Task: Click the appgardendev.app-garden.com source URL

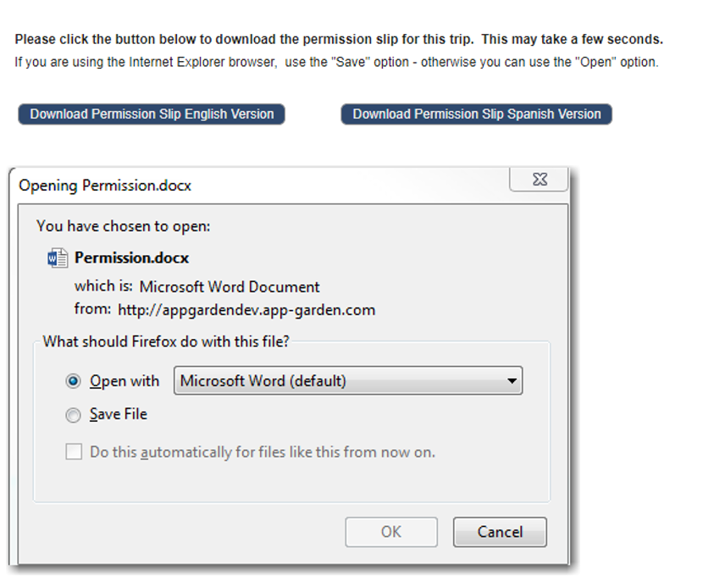Action: [246, 310]
